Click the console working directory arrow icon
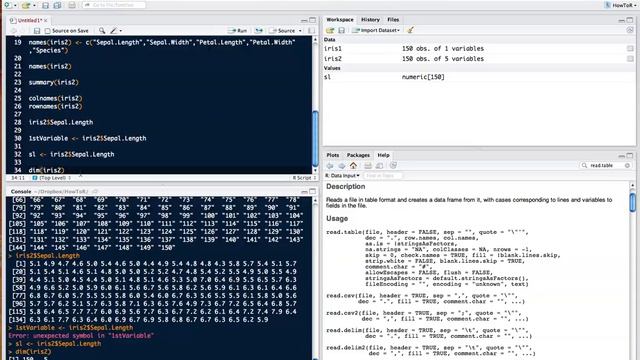This screenshot has height=360, width=640. 95,191
